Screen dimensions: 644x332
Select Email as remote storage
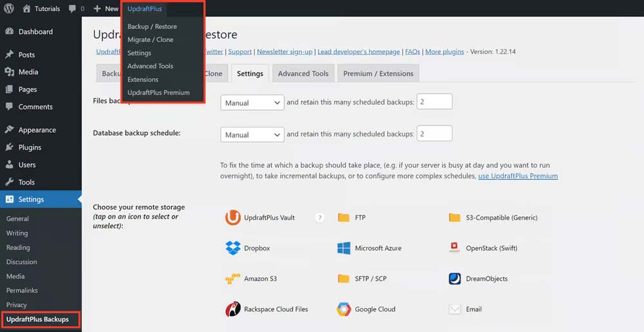(x=466, y=309)
